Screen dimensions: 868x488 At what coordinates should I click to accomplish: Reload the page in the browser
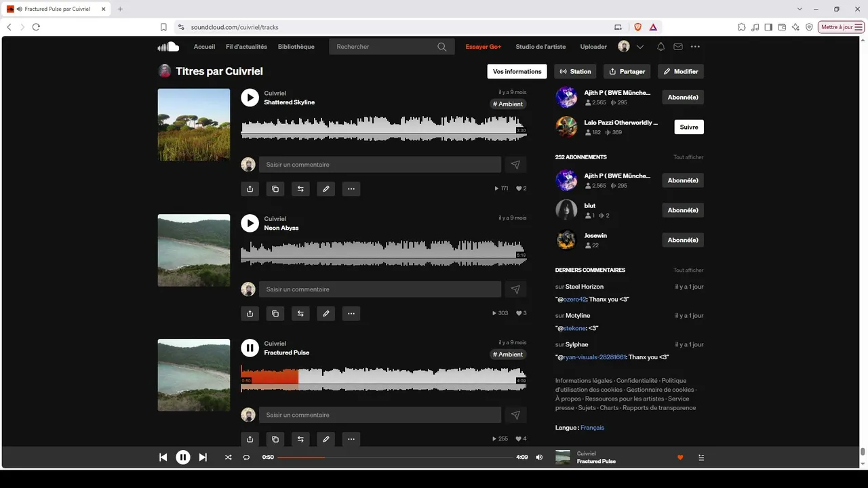[36, 27]
